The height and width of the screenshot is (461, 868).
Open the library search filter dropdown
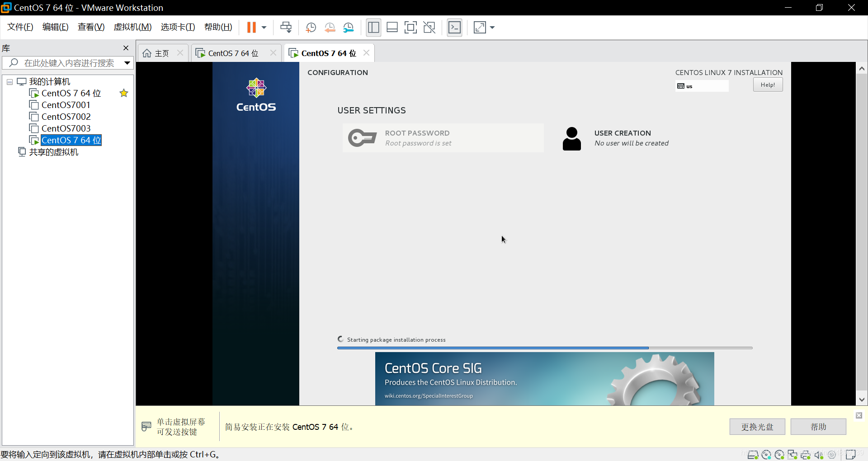(x=127, y=63)
